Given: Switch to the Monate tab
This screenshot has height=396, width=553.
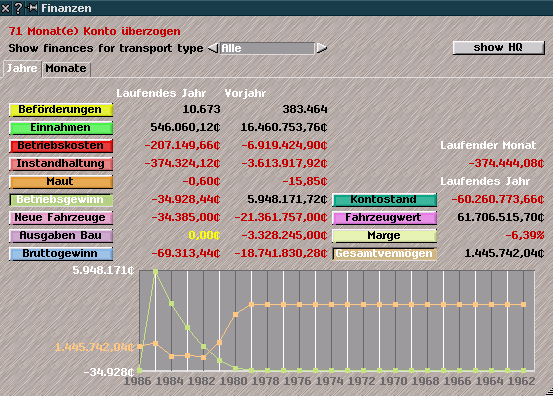Looking at the screenshot, I should [66, 68].
